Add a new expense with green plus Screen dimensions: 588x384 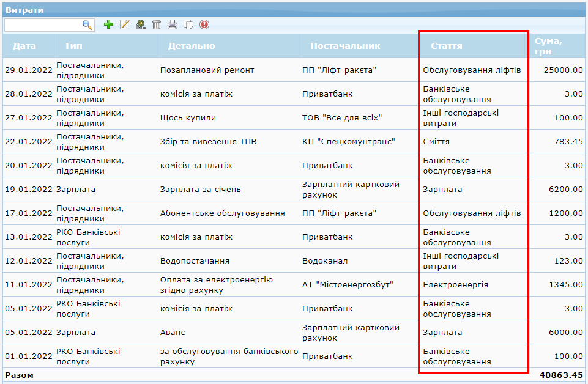[109, 24]
